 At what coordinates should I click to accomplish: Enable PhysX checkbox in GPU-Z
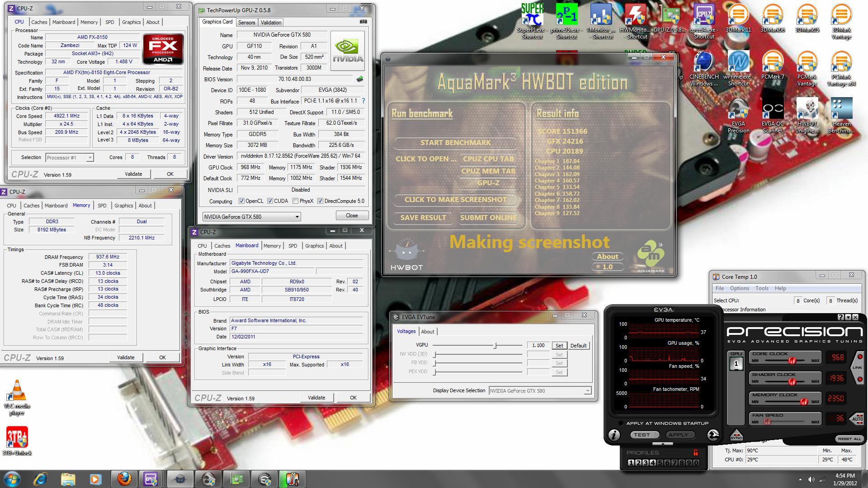(x=295, y=201)
